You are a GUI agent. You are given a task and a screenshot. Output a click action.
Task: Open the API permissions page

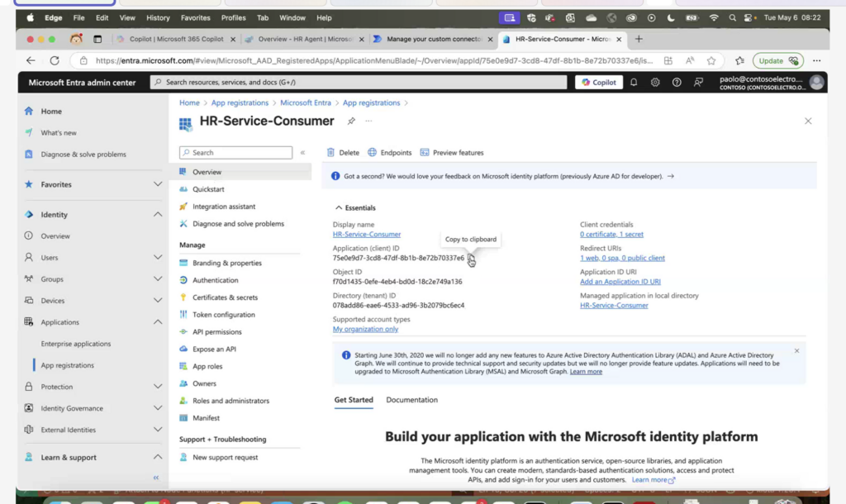[217, 332]
